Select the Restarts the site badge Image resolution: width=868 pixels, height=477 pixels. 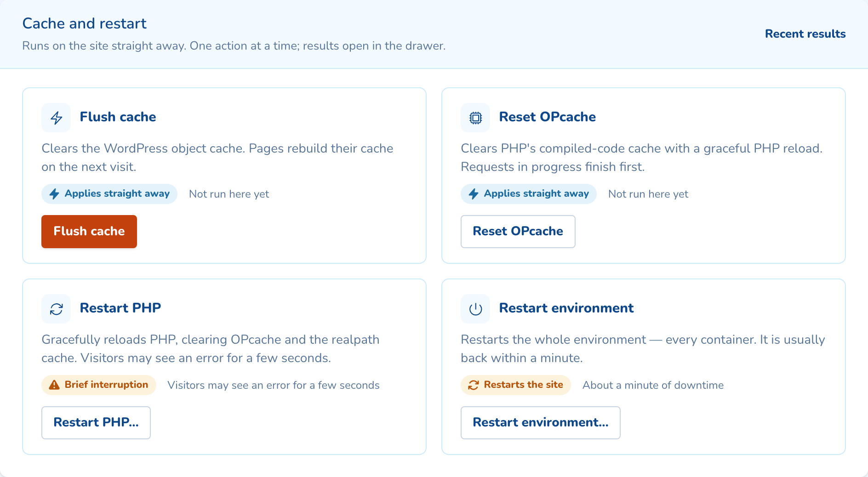tap(516, 385)
